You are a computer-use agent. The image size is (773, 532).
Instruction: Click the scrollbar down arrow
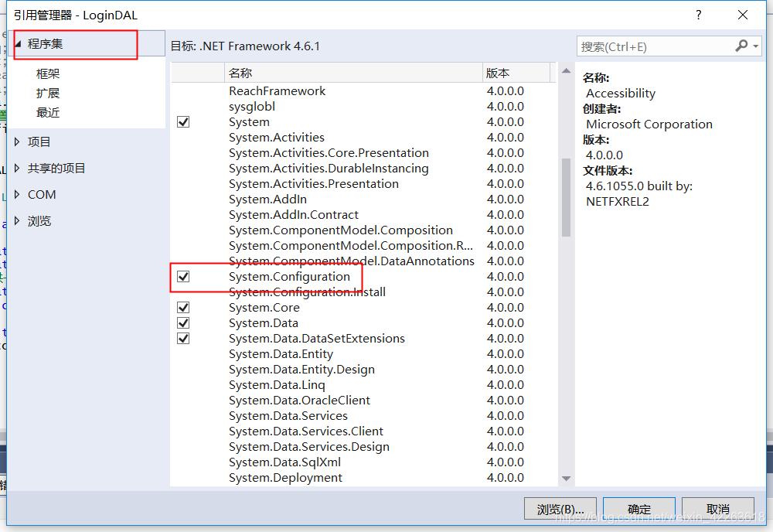tap(566, 478)
